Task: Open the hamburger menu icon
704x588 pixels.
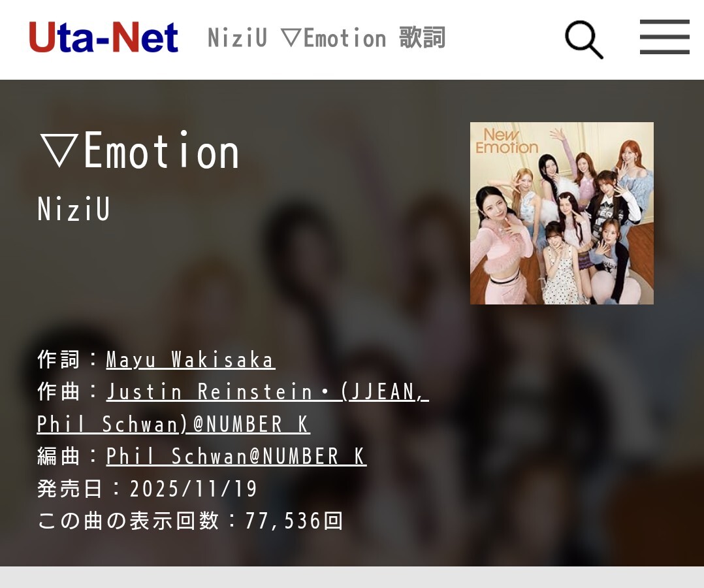Action: click(665, 37)
